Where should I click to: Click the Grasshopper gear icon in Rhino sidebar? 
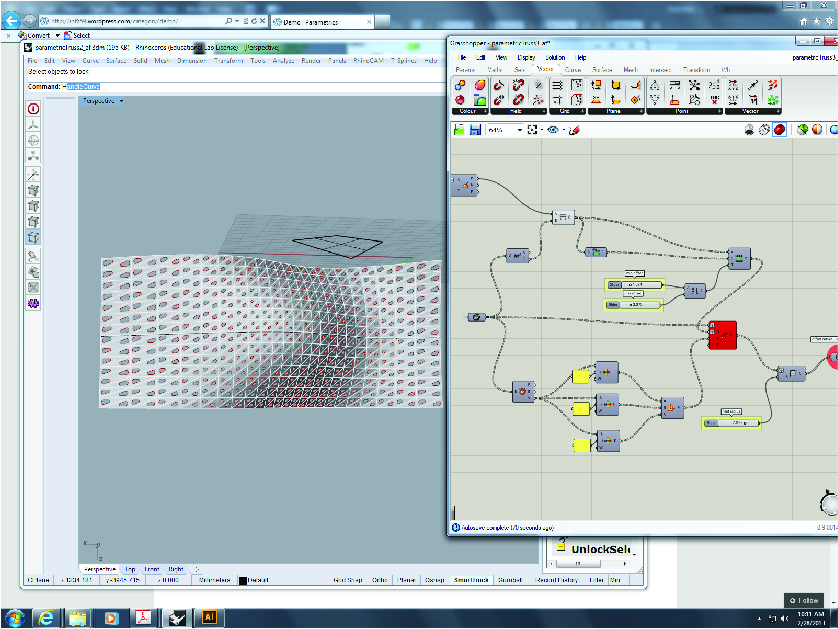coord(33,301)
